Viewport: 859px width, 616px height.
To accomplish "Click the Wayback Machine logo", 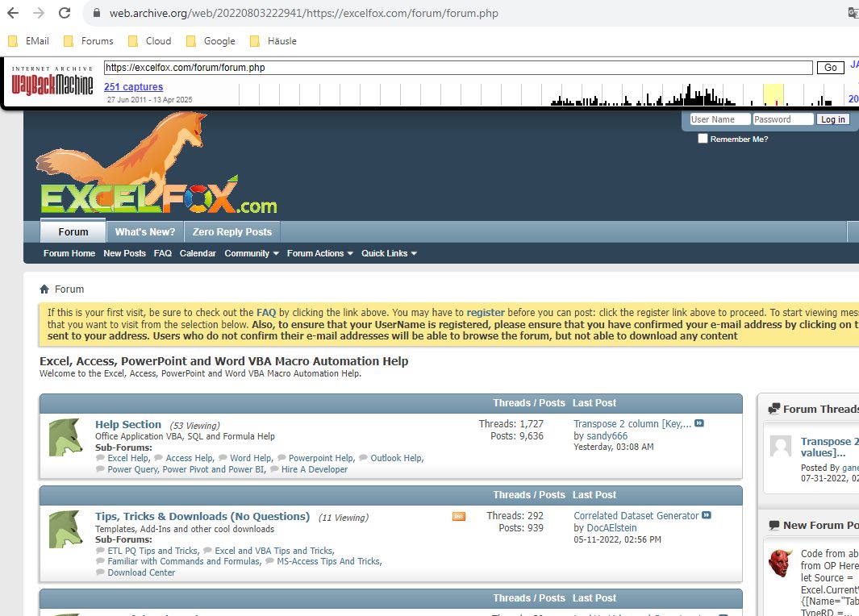I will click(x=52, y=81).
